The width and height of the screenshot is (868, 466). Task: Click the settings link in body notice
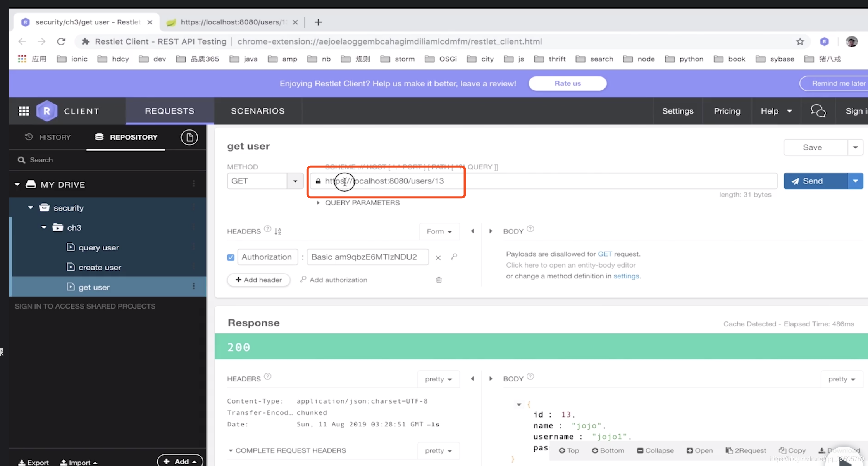point(626,276)
